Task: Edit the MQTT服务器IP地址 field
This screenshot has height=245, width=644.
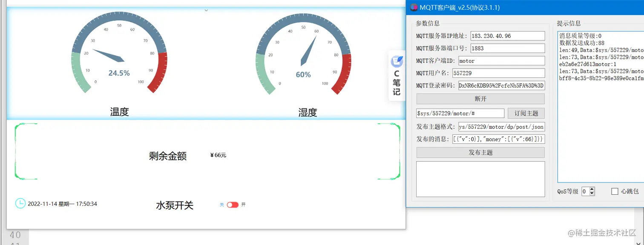Action: (507, 36)
